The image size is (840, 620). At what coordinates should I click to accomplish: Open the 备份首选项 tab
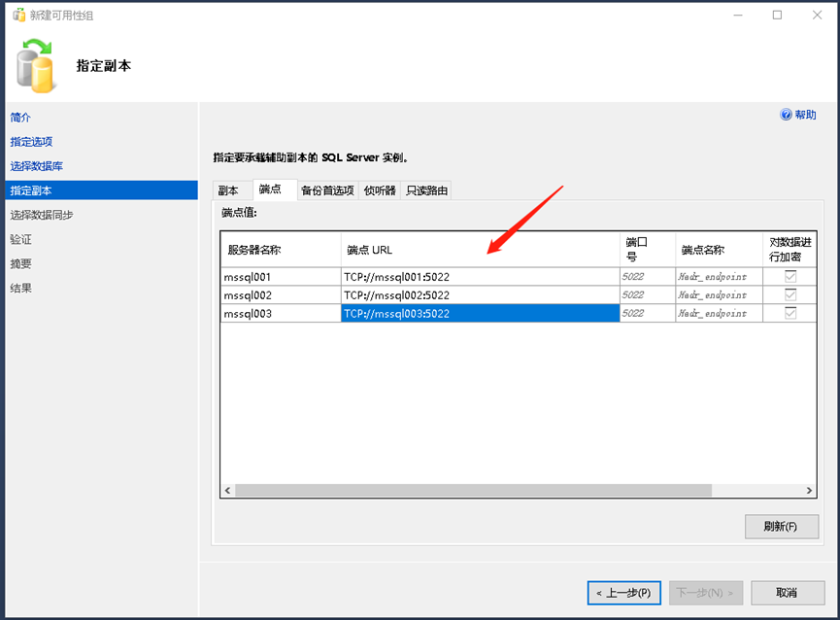[327, 190]
